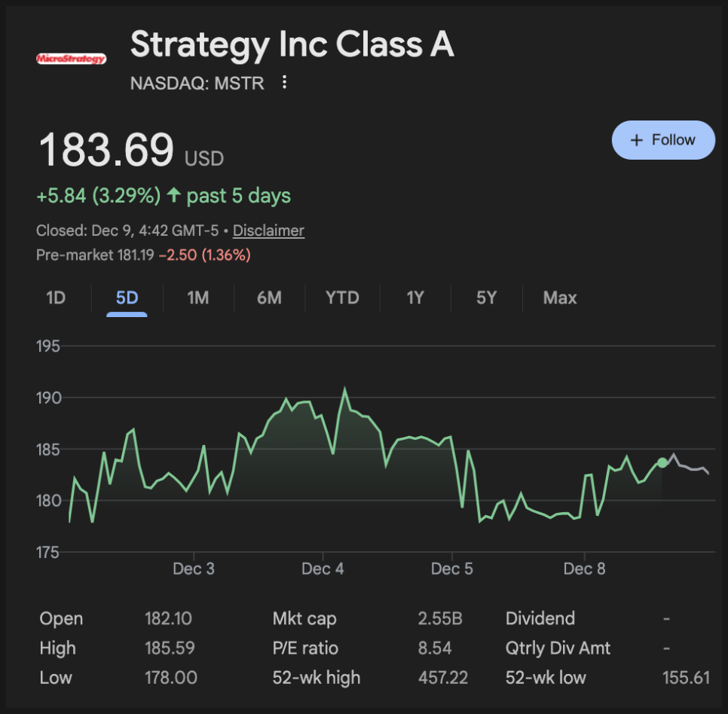Click the 183.69 current price value
This screenshot has width=728, height=714.
[106, 150]
